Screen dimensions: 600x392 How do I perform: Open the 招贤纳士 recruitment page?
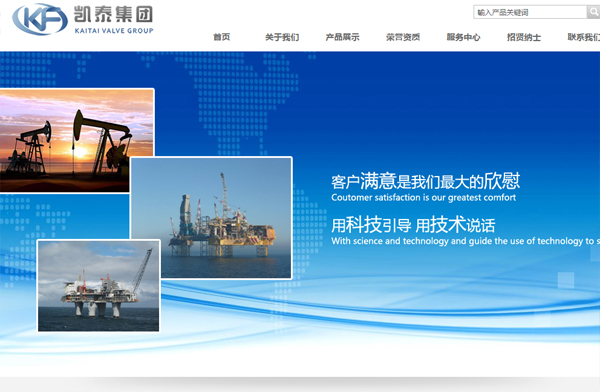[x=524, y=37]
